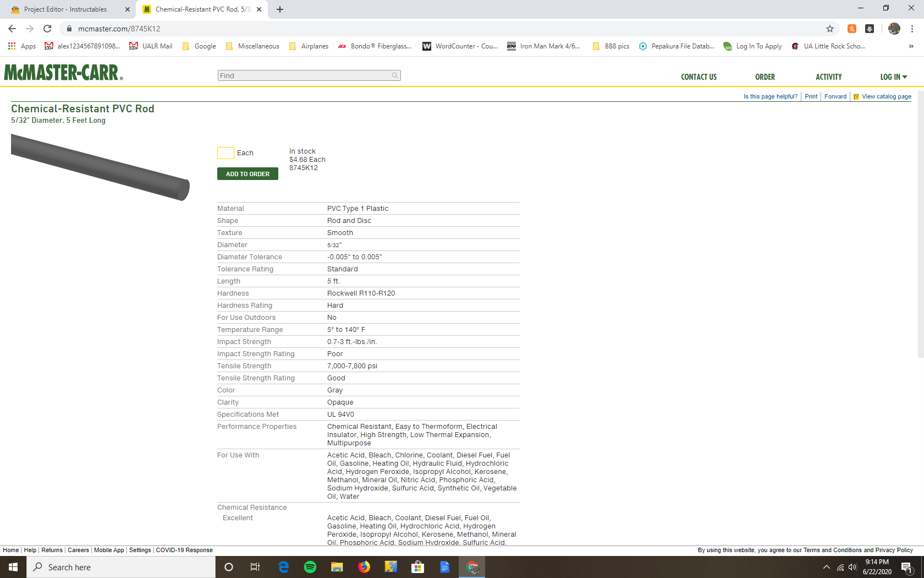Reload the McMaster page

pyautogui.click(x=47, y=29)
